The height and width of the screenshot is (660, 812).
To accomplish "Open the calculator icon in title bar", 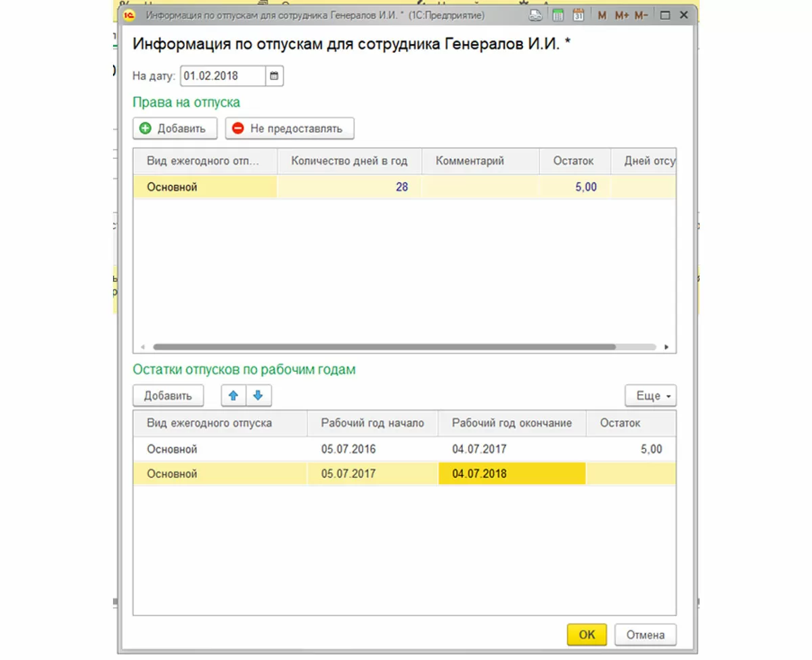I will [x=558, y=15].
